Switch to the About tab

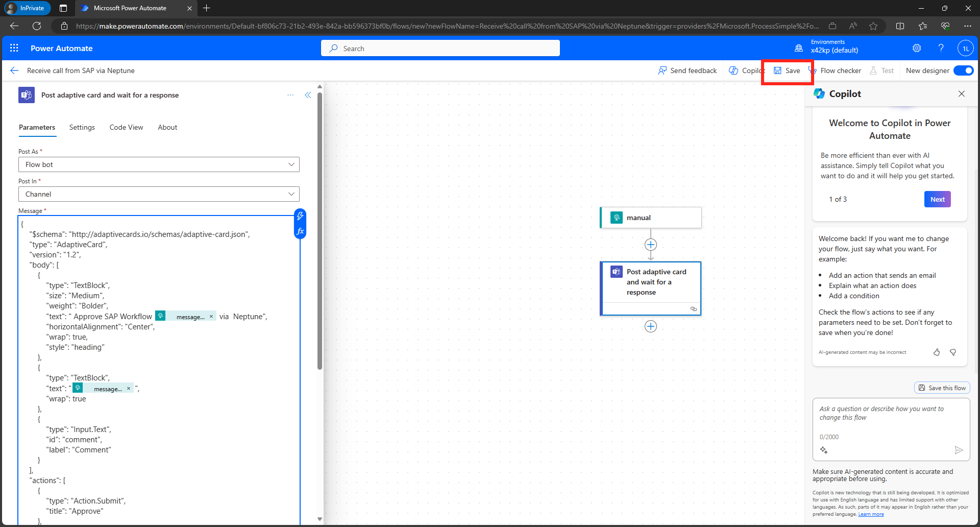click(167, 127)
